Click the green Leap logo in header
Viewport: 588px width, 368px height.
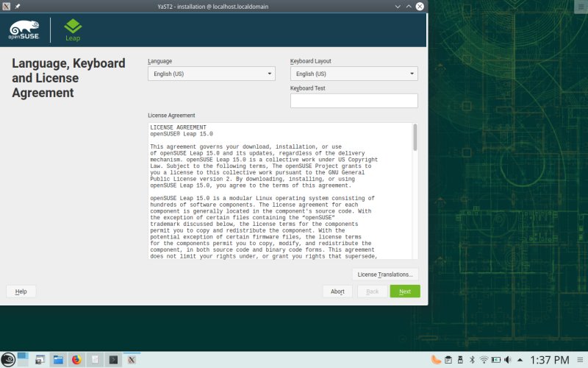[73, 30]
